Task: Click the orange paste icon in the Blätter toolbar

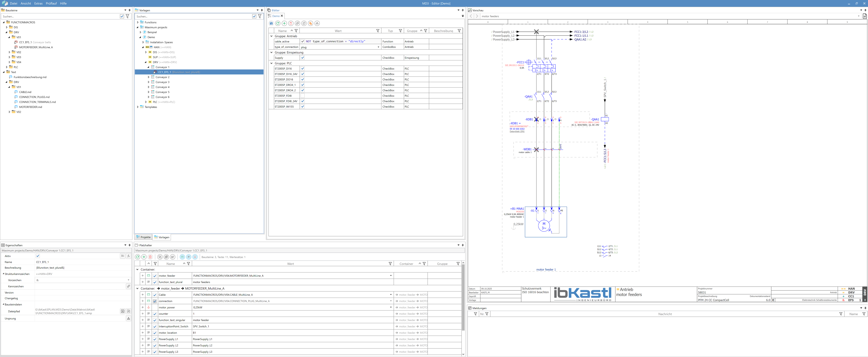Action: pos(310,23)
